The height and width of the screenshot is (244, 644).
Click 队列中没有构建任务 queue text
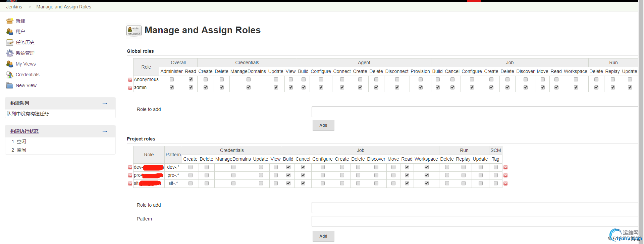28,114
